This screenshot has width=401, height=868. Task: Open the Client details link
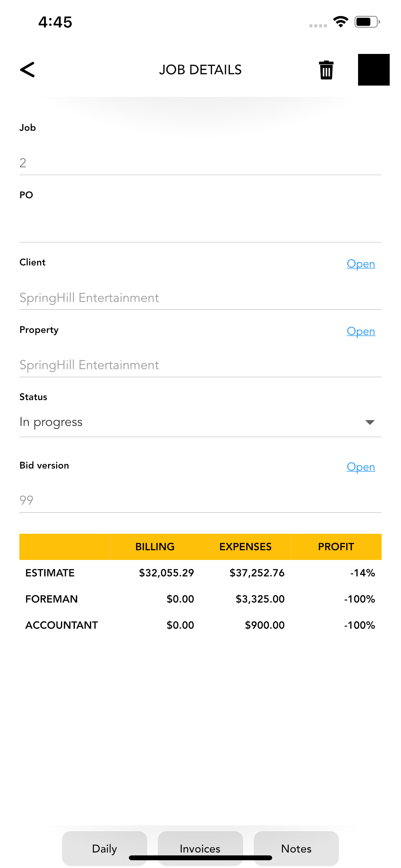[361, 264]
